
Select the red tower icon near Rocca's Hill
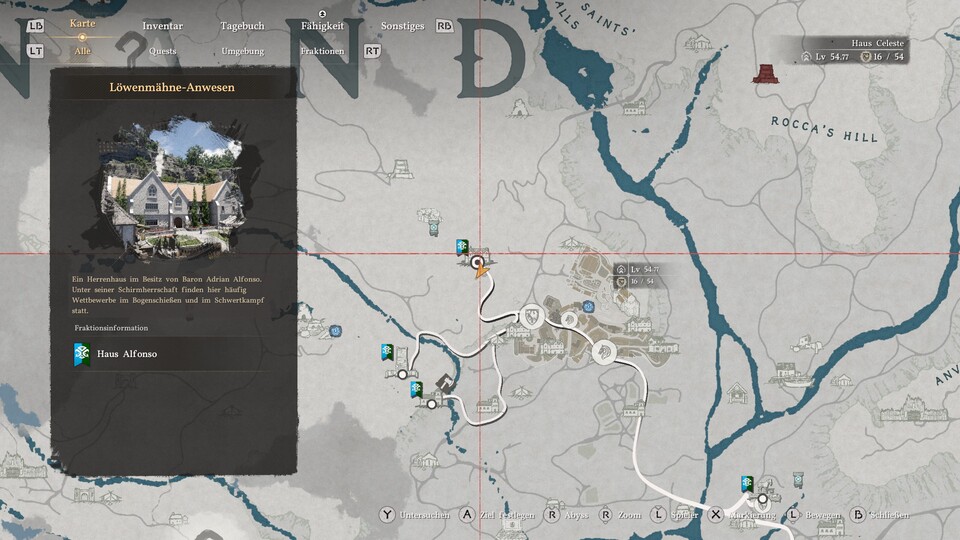pyautogui.click(x=767, y=75)
